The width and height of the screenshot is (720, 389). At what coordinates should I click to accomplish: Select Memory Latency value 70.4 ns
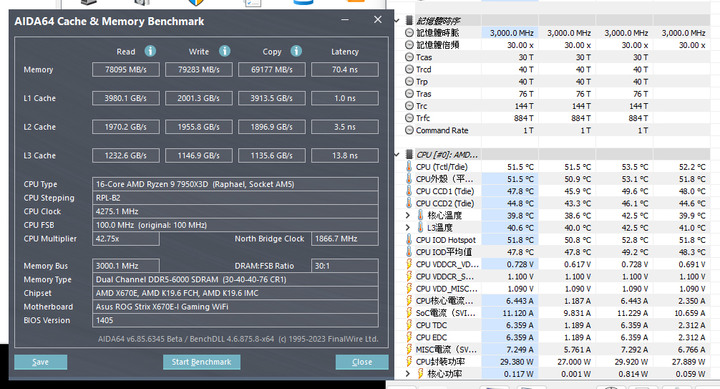(x=345, y=69)
